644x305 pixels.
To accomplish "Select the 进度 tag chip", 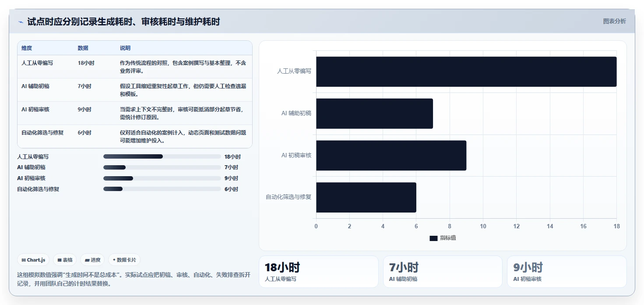I will [x=93, y=260].
